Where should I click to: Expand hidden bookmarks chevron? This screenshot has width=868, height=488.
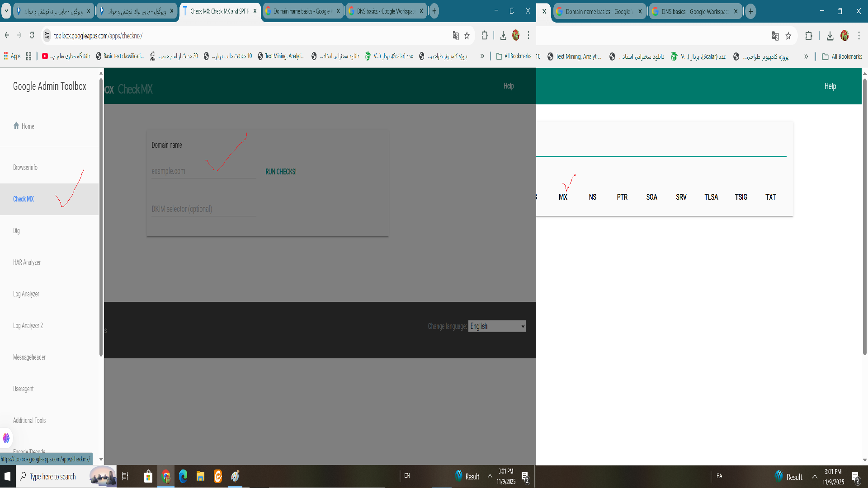click(x=482, y=56)
